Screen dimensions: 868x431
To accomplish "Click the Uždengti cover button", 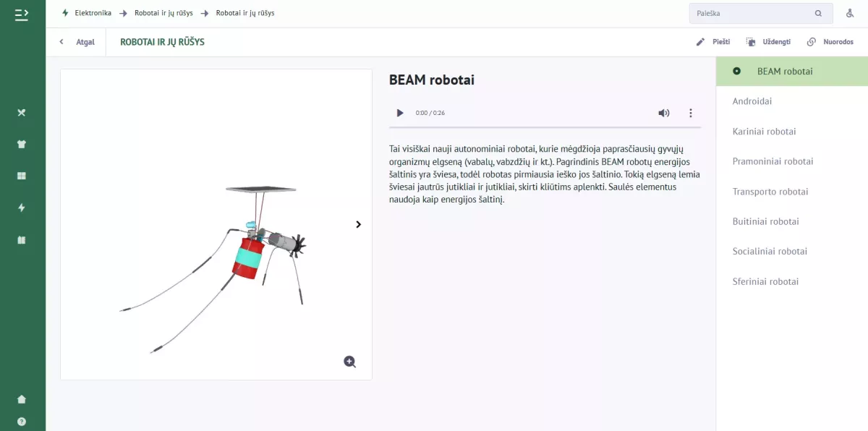I will 768,42.
